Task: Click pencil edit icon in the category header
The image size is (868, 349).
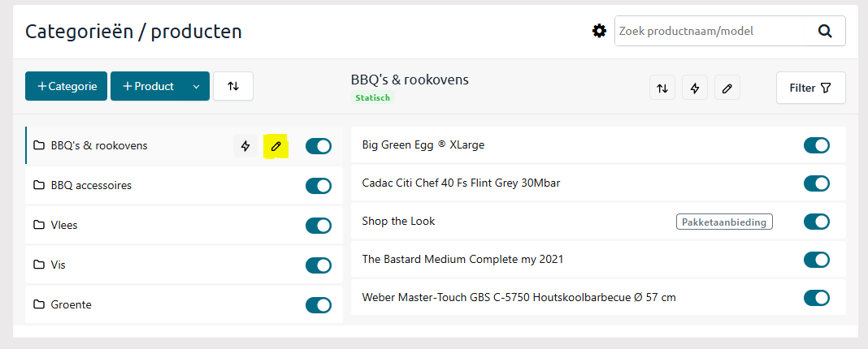Action: coord(727,88)
